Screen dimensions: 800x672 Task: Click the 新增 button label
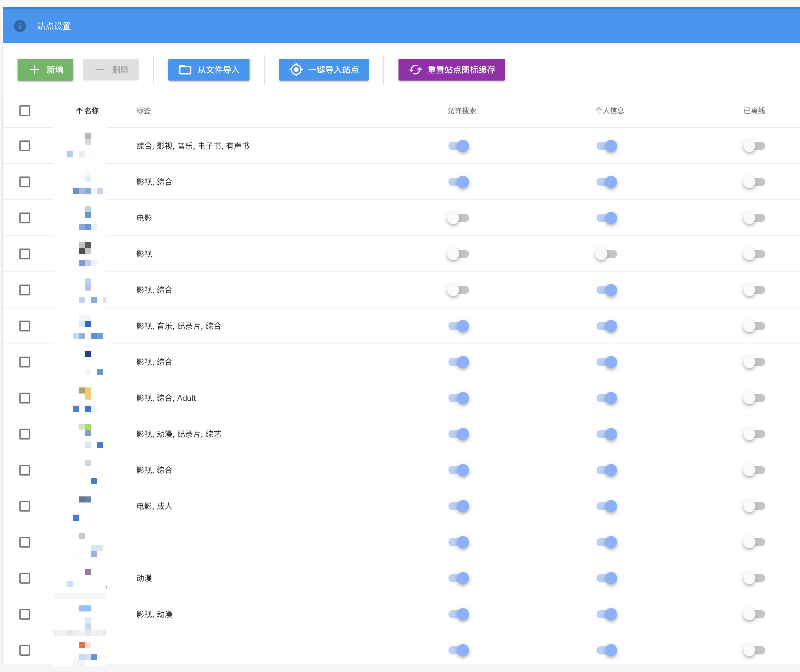coord(55,70)
